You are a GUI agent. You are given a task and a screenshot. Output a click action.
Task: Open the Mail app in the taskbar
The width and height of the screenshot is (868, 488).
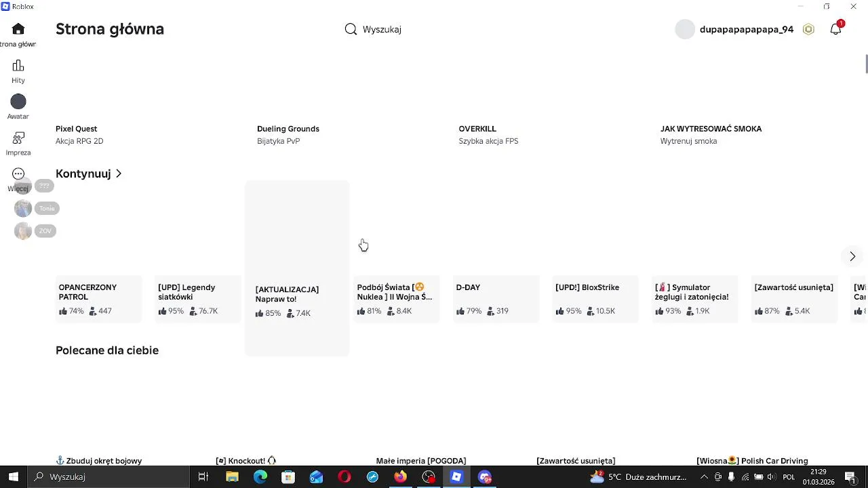[317, 476]
